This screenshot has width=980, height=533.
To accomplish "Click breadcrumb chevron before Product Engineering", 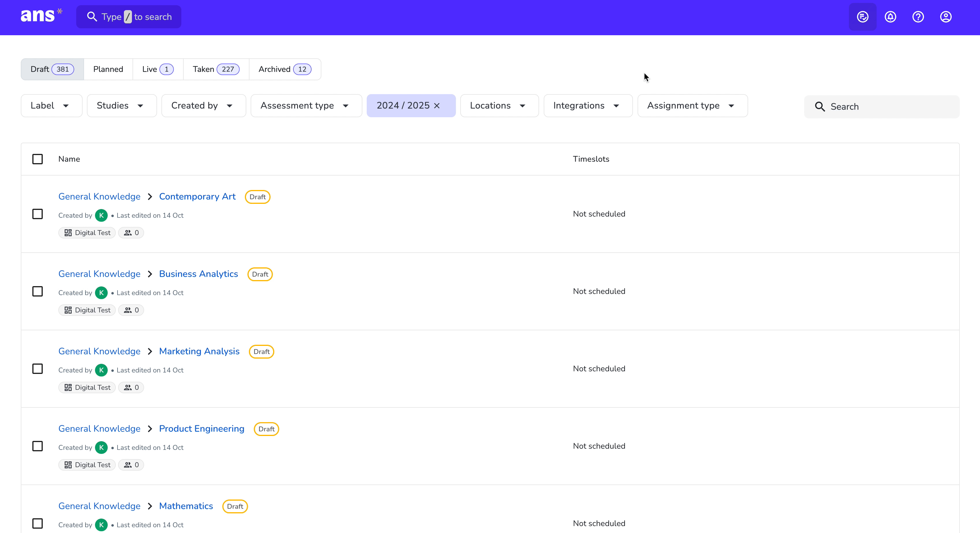I will [150, 429].
